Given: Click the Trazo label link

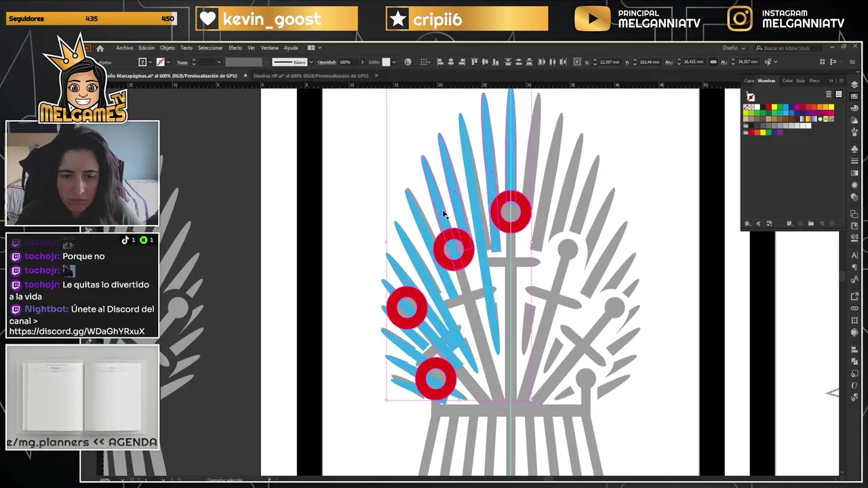Looking at the screenshot, I should tap(182, 62).
